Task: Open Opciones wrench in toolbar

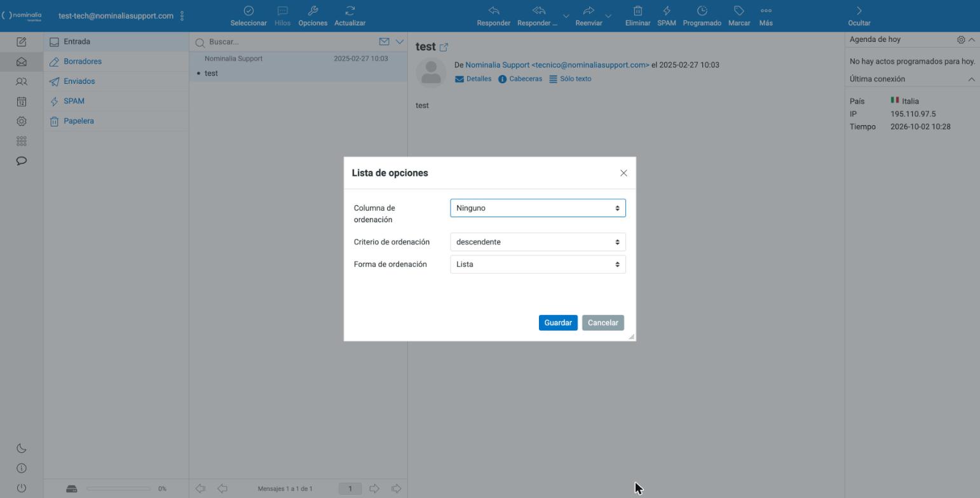Action: tap(313, 16)
